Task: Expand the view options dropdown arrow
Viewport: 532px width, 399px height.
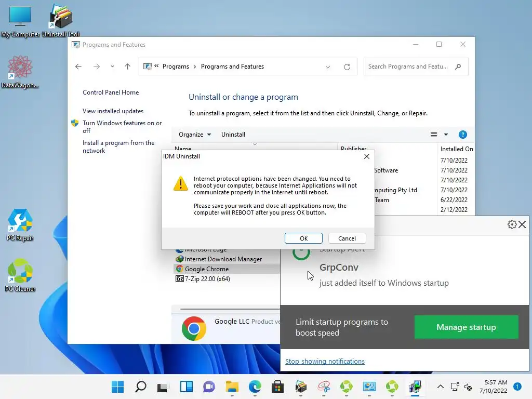Action: pos(446,135)
